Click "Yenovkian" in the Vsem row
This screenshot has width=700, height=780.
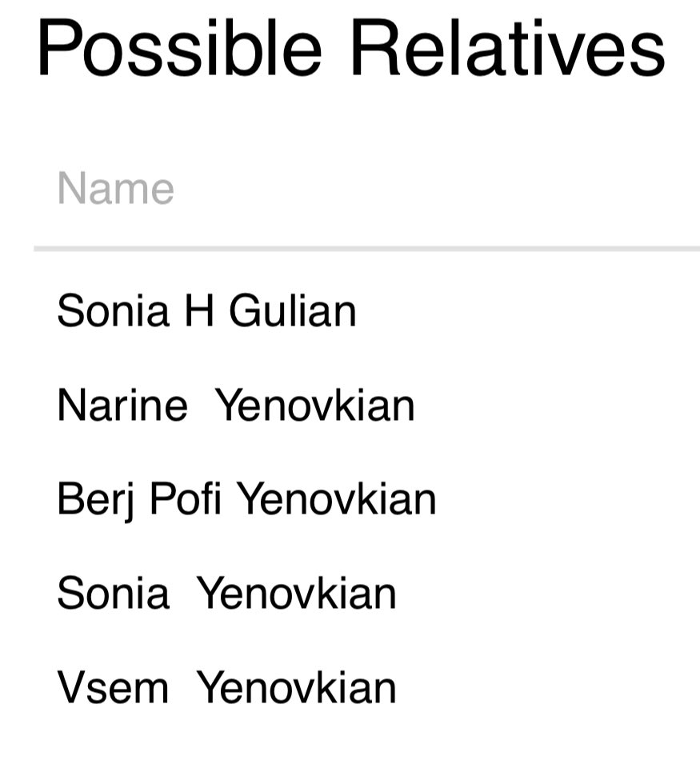coord(296,688)
